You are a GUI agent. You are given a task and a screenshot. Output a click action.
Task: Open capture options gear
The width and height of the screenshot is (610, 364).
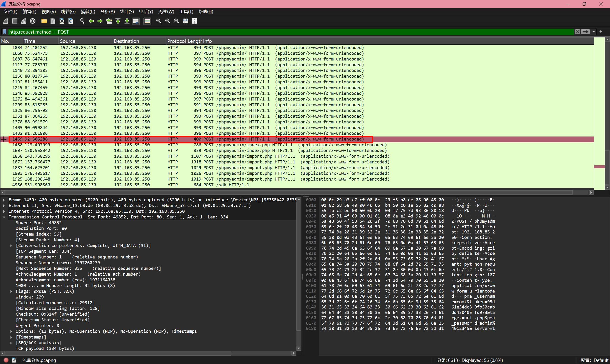(x=33, y=21)
